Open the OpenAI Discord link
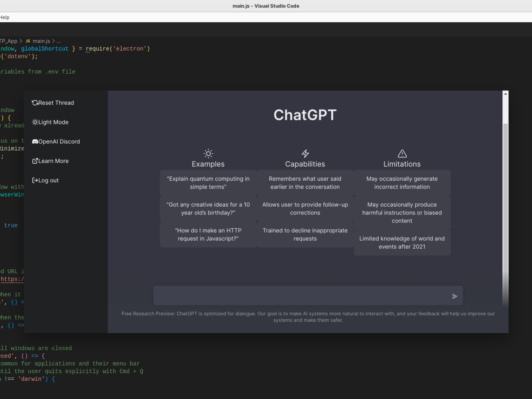532x399 pixels. (59, 142)
